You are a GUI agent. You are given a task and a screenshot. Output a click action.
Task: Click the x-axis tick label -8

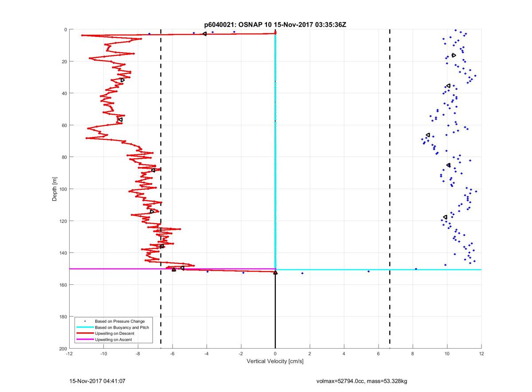[x=138, y=354]
